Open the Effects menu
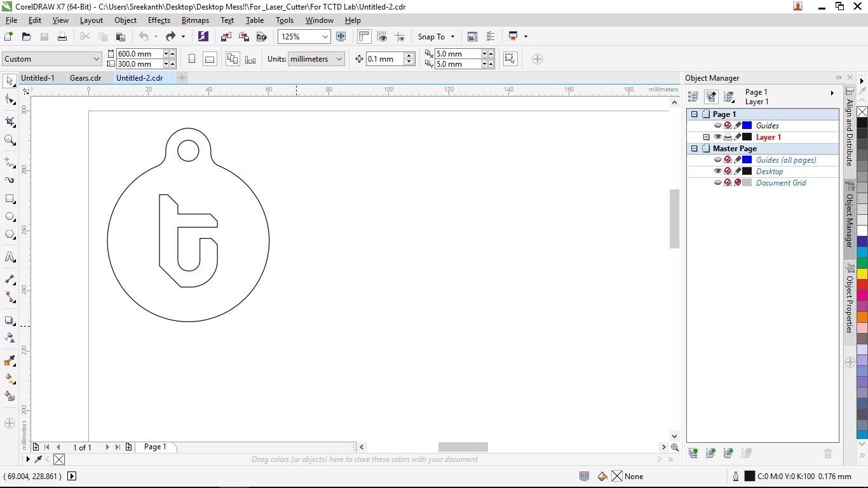Screen dimensions: 868x488 pos(159,20)
